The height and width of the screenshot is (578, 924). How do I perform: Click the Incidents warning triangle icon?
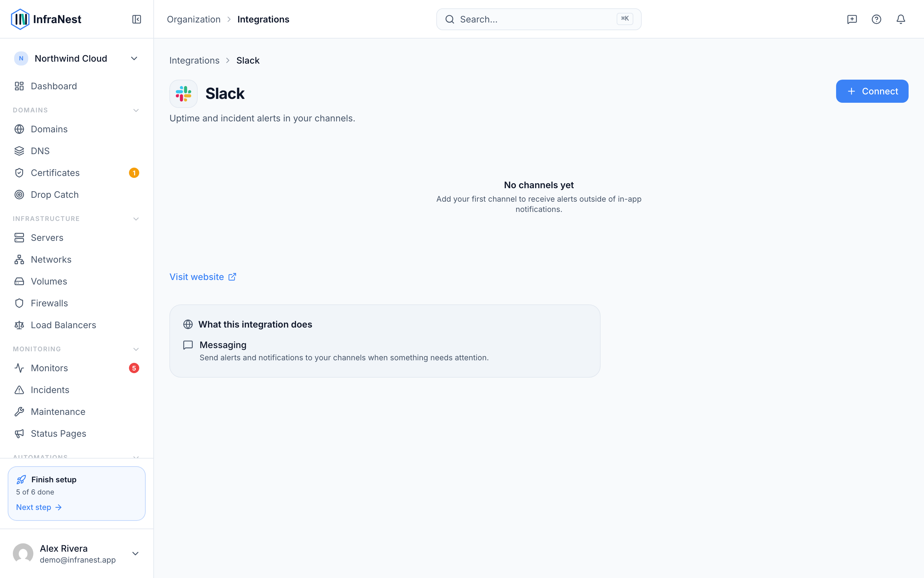[19, 390]
